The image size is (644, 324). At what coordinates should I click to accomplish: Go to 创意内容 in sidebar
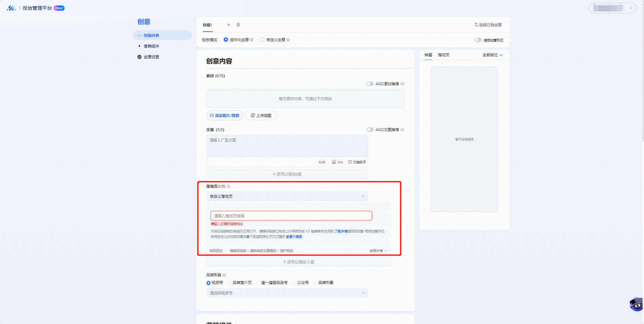162,35
